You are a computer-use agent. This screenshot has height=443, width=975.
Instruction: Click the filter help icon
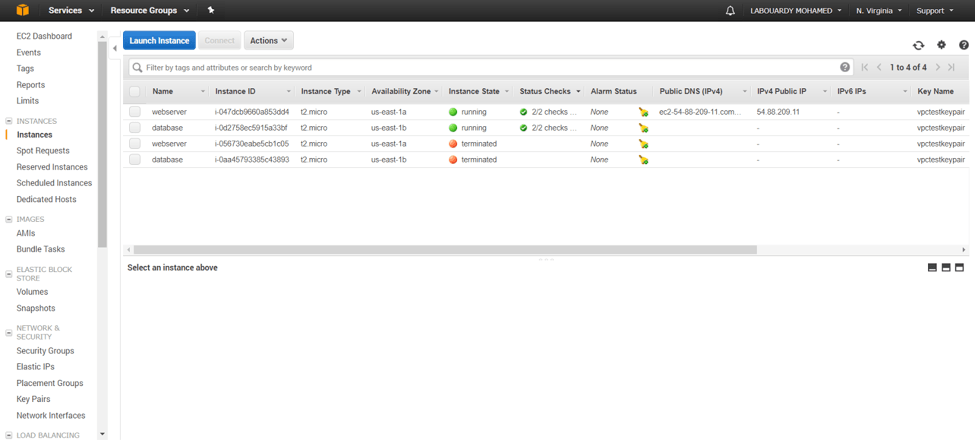point(844,67)
